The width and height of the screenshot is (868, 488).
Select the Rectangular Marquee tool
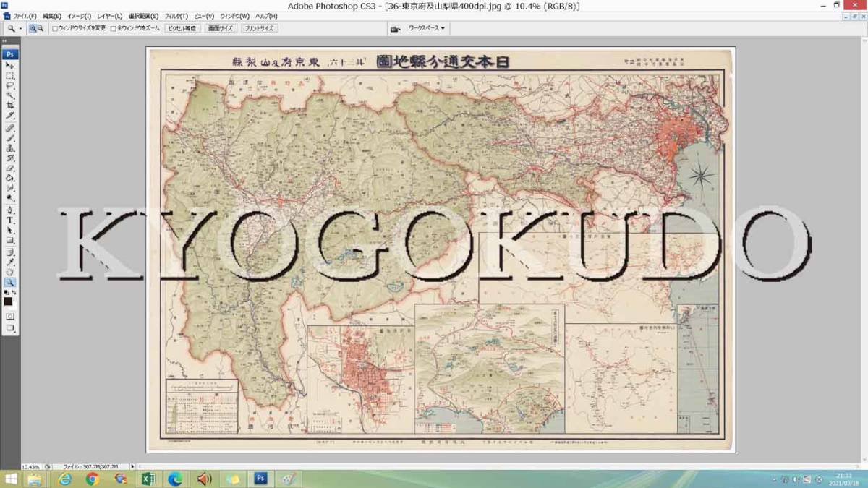[10, 75]
